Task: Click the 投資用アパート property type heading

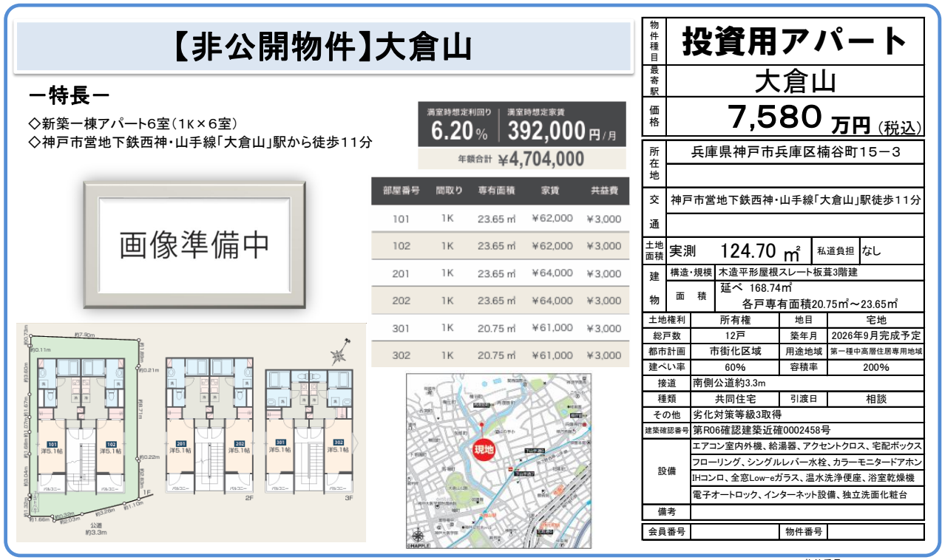Action: click(795, 41)
